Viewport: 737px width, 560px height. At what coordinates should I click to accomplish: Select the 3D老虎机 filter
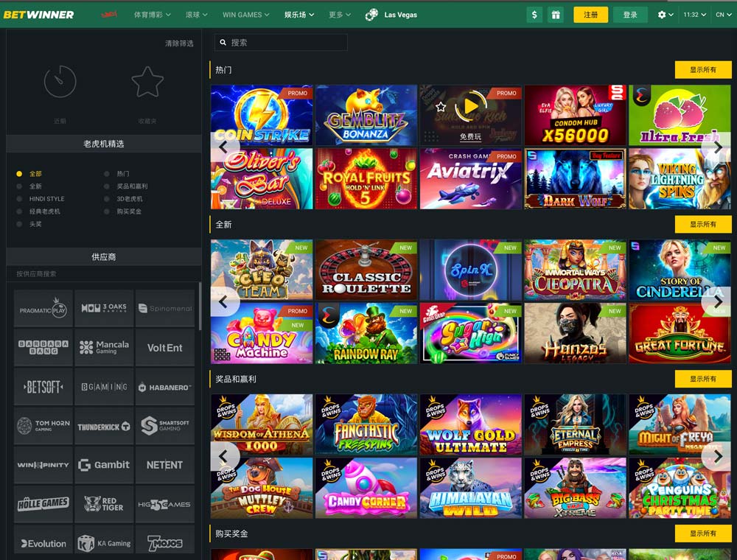point(124,199)
